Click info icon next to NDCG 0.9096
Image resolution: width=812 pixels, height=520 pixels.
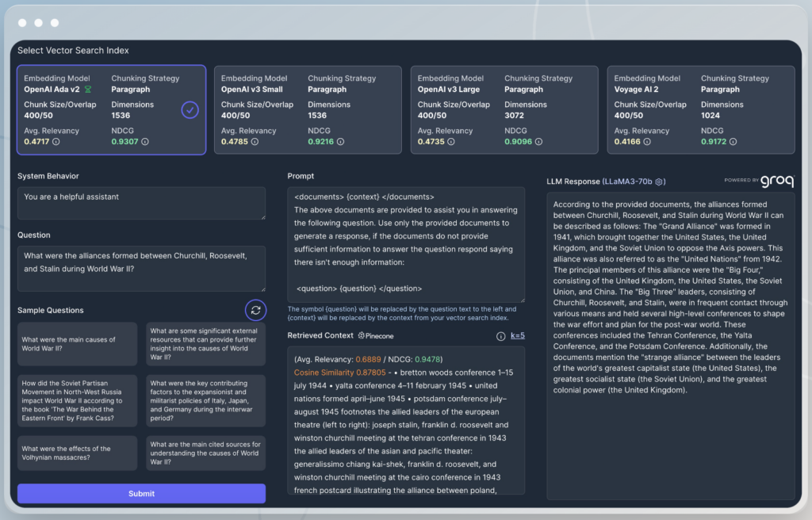point(538,141)
